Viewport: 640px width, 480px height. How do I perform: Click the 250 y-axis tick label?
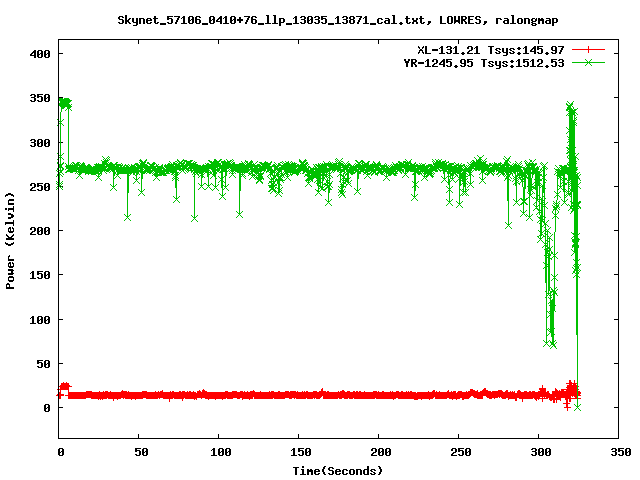[40, 187]
